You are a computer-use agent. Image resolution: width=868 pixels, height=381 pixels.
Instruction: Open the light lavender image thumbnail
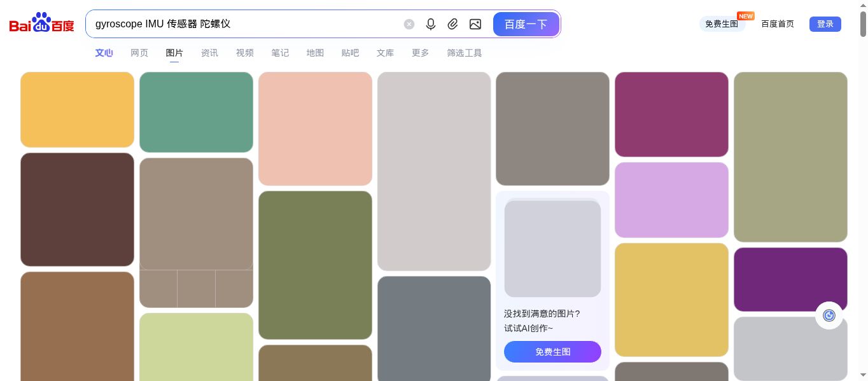671,200
